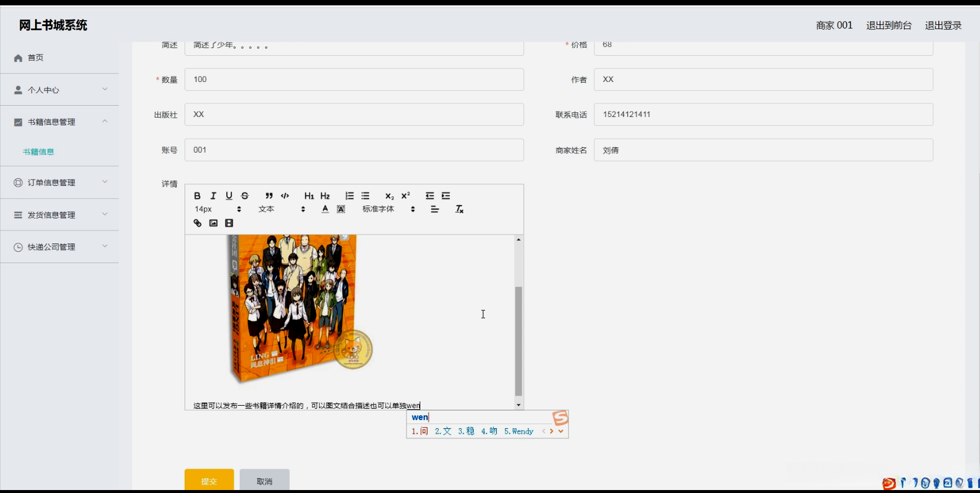Insert a hyperlink into the editor
Screen dimensions: 980x493
coord(198,223)
